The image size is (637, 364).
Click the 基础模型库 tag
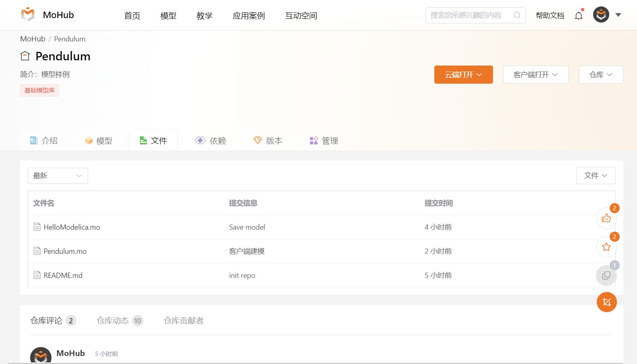(39, 90)
